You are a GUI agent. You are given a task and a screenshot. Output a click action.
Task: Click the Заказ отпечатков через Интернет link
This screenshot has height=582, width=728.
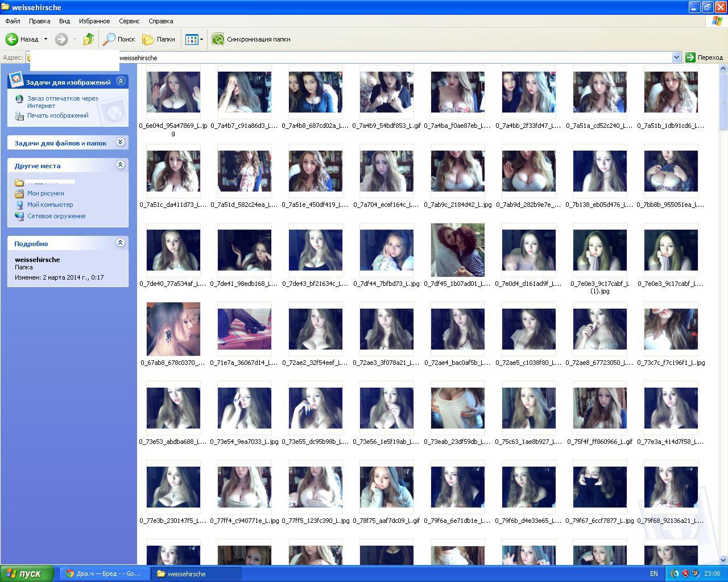tap(63, 102)
